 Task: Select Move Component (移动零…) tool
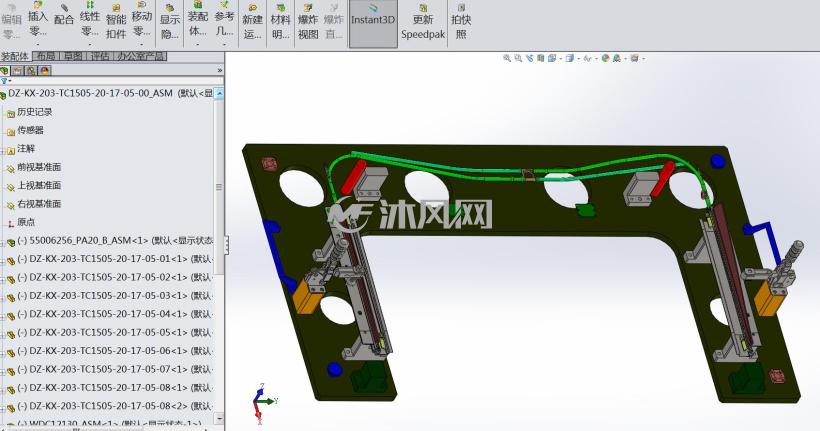(x=141, y=21)
